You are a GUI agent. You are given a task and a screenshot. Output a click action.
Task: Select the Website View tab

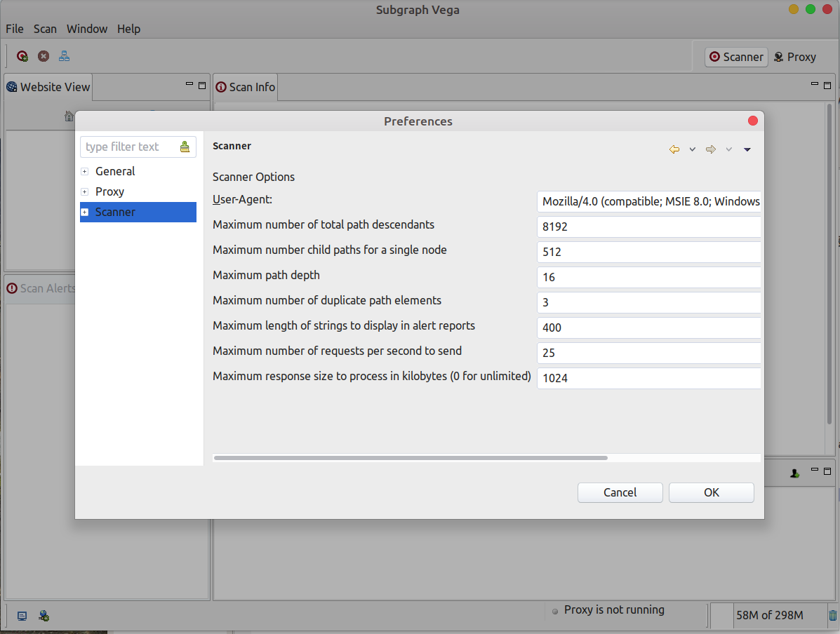click(48, 87)
